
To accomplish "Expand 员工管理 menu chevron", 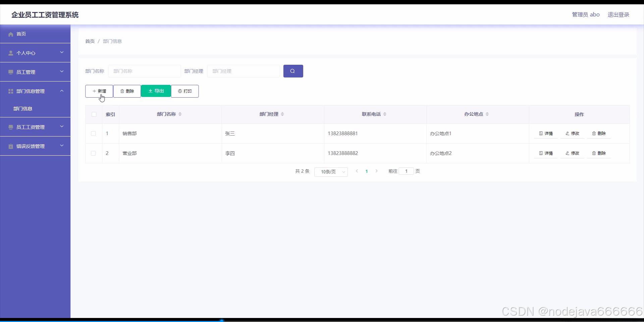I will pos(62,71).
